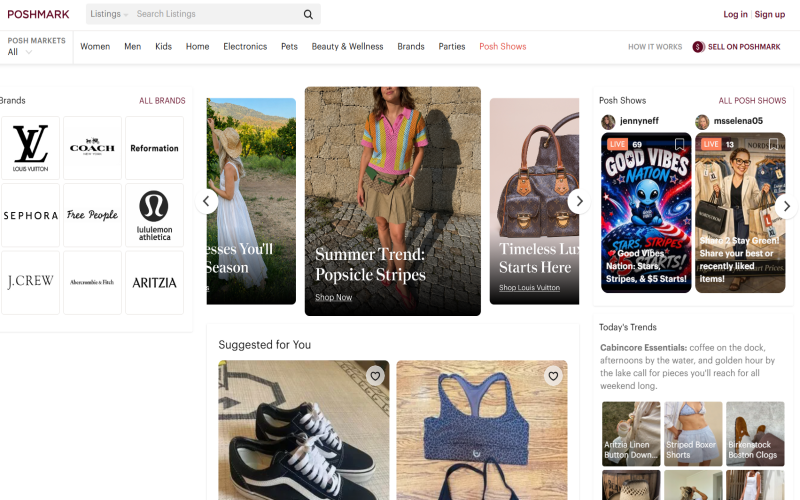The width and height of the screenshot is (800, 500).
Task: Open the Free People brand tile
Action: coord(92,215)
